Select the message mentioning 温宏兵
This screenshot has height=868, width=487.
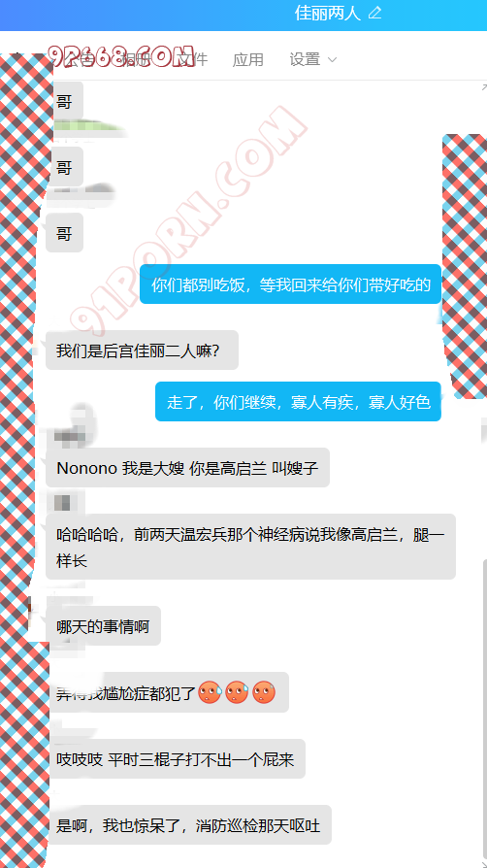[250, 547]
